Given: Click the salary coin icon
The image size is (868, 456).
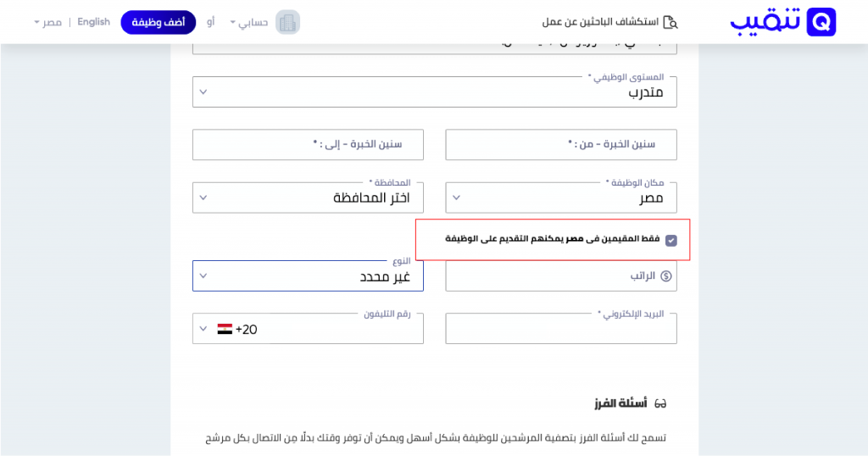Looking at the screenshot, I should (665, 275).
